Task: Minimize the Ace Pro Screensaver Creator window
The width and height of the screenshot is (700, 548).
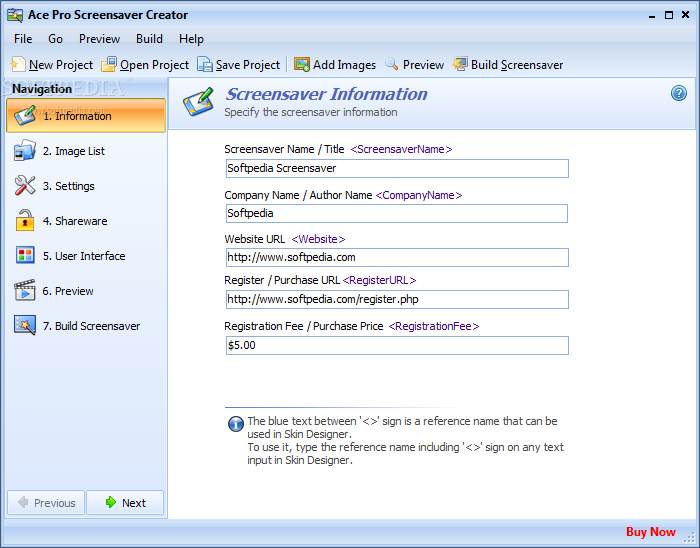Action: point(652,15)
